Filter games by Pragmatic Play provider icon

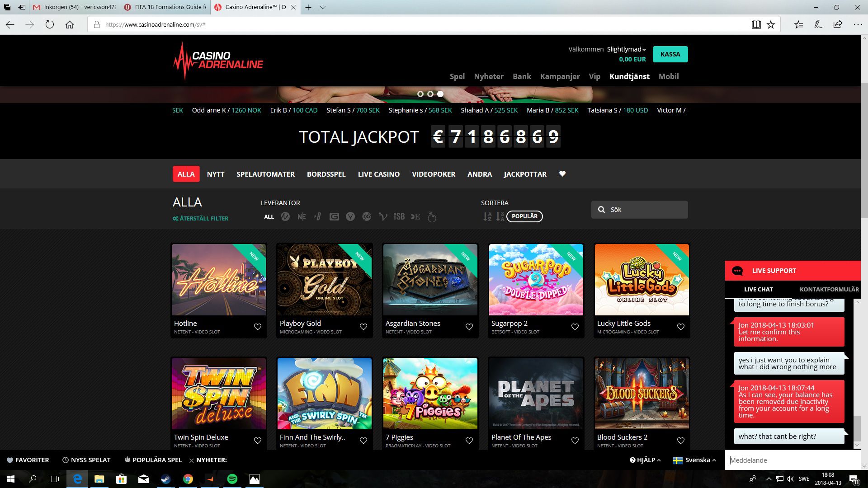[x=432, y=217]
